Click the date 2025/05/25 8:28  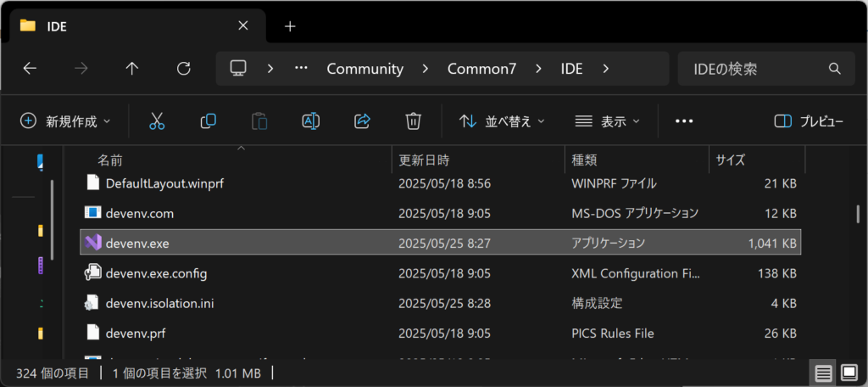[444, 303]
